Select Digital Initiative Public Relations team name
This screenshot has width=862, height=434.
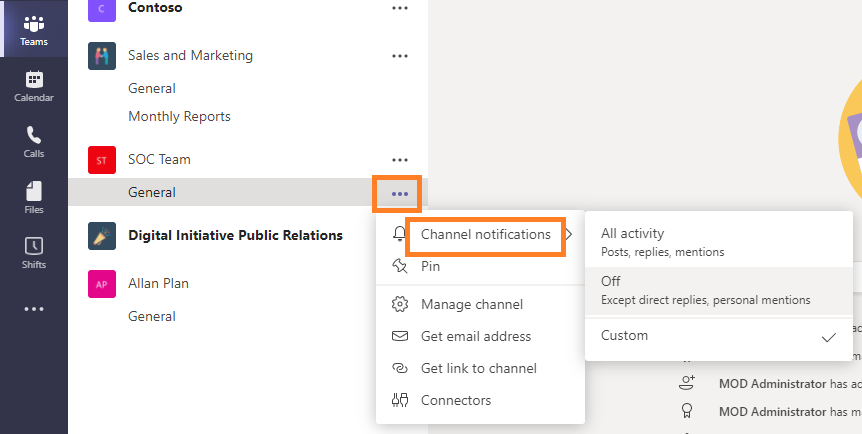tap(235, 235)
